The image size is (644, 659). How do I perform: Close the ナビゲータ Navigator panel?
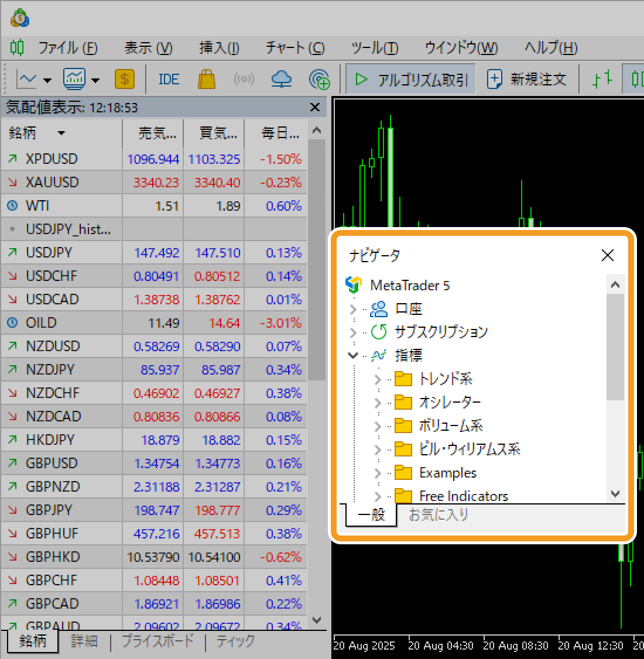click(x=607, y=255)
